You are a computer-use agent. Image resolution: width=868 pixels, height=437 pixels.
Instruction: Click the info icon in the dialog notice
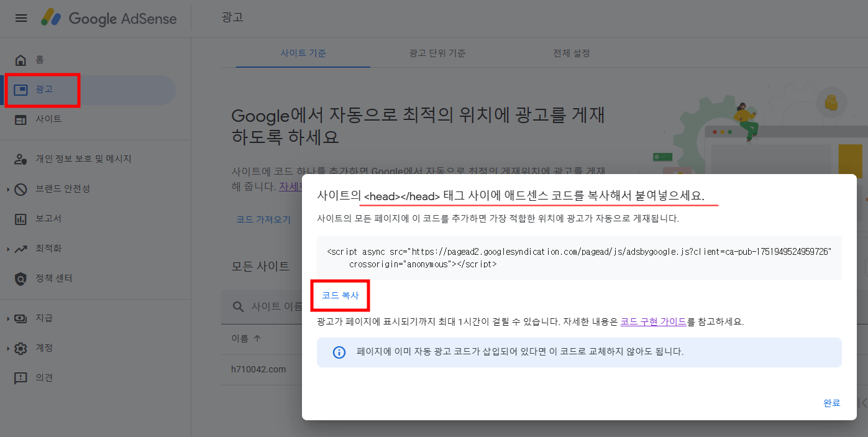click(x=339, y=352)
